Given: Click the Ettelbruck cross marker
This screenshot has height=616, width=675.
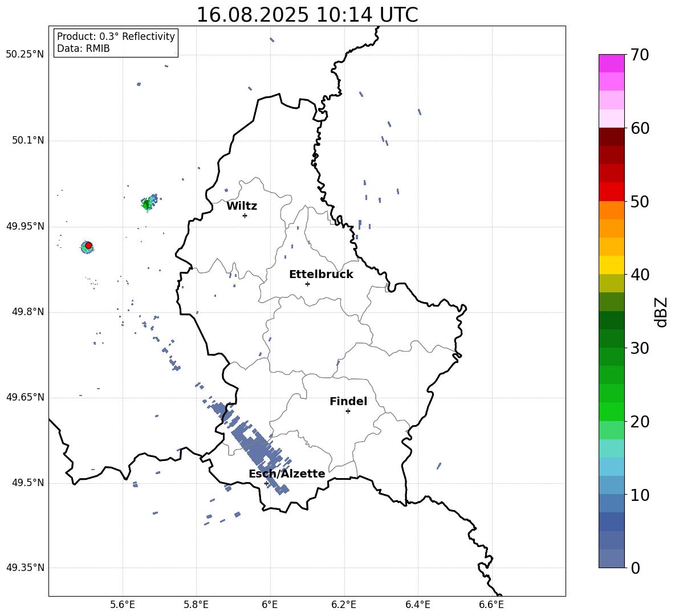Looking at the screenshot, I should (x=307, y=284).
